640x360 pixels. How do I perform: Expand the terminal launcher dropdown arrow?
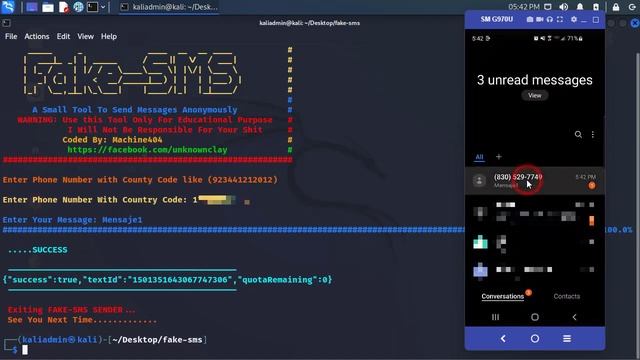tap(103, 7)
